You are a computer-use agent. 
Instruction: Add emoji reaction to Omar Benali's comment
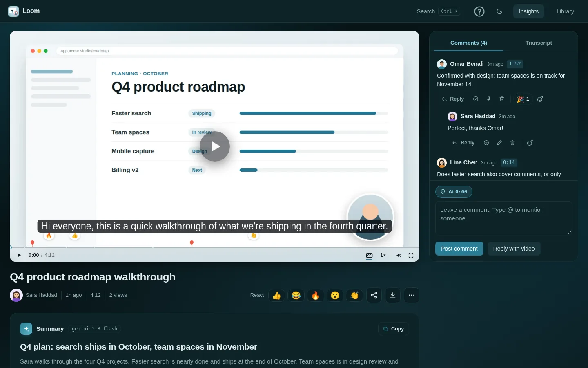540,99
